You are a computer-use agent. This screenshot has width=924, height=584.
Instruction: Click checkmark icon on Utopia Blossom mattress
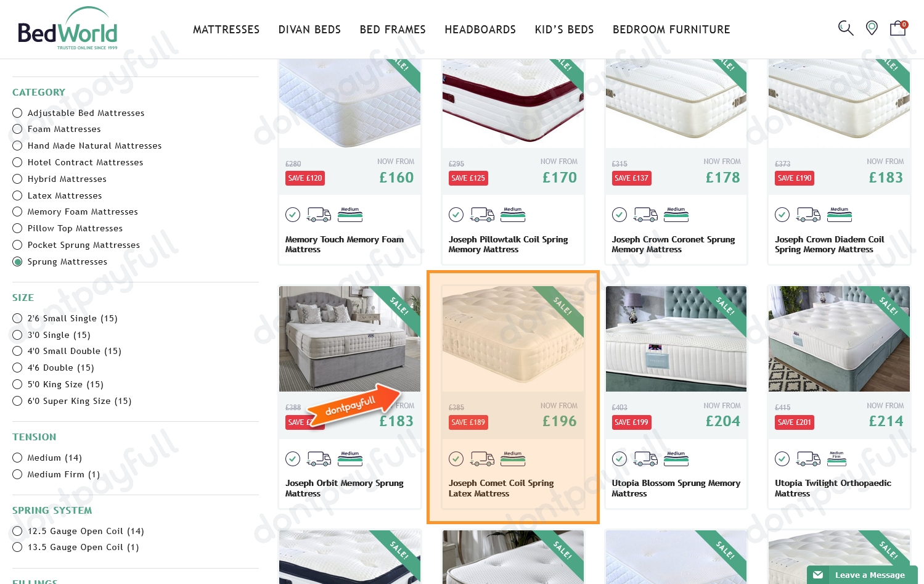pos(619,459)
